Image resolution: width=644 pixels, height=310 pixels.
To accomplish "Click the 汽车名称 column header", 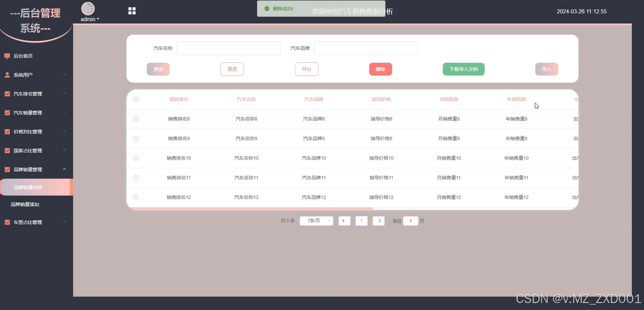I will coord(246,99).
